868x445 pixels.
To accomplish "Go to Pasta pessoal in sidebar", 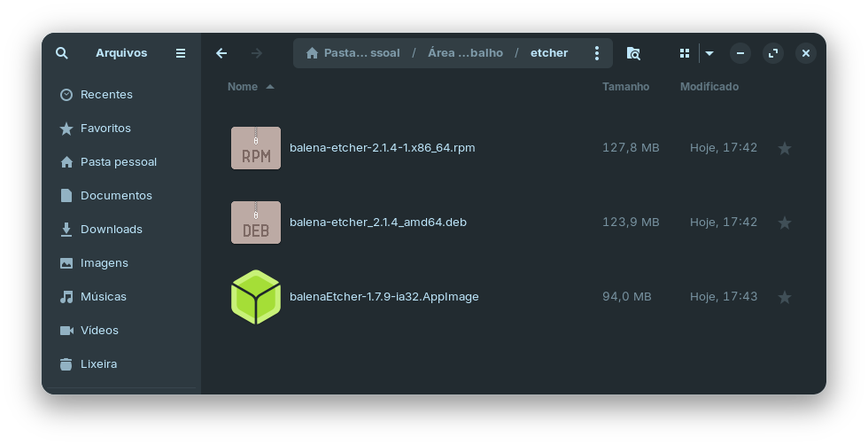I will tap(121, 162).
